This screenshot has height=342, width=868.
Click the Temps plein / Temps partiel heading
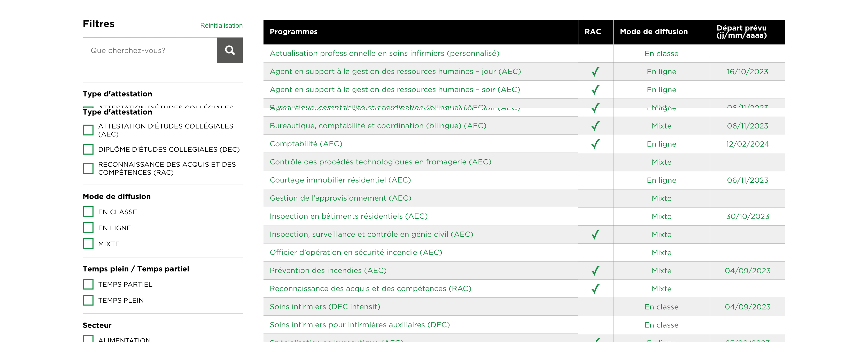[x=136, y=269]
